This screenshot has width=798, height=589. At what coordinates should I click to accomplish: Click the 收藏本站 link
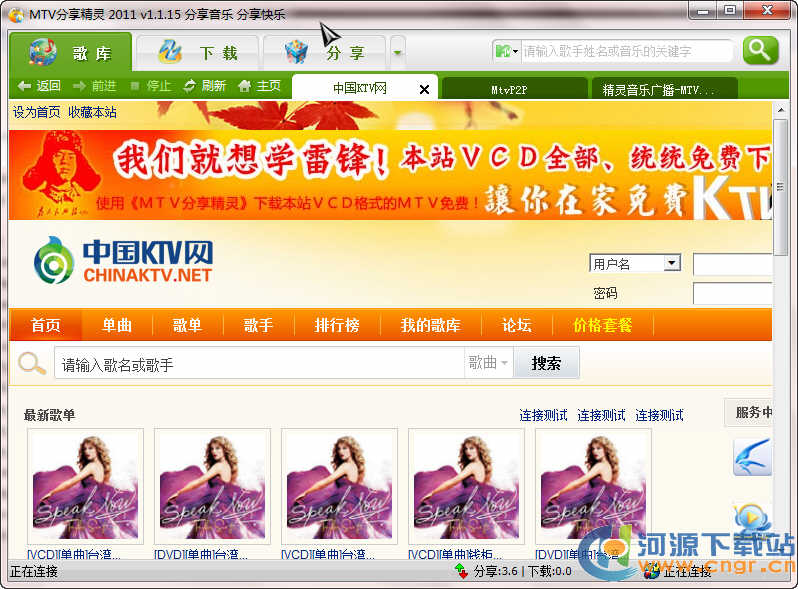point(92,112)
